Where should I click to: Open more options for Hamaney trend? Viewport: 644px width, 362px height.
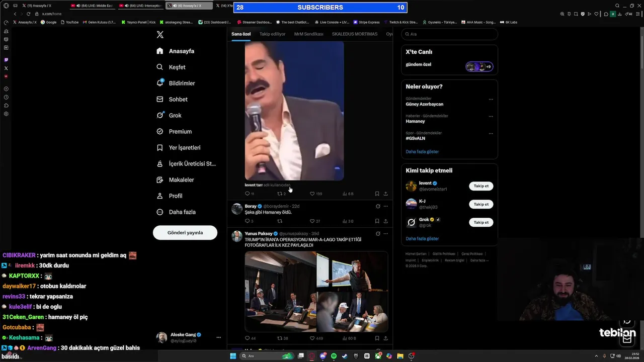(x=491, y=117)
